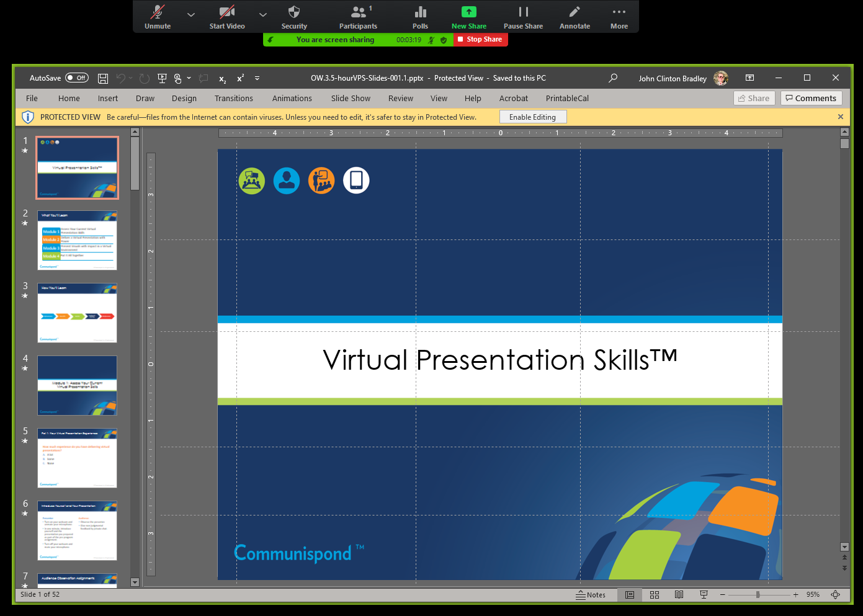This screenshot has height=616, width=863.
Task: Unmute microphone in Zoom toolbar
Action: tap(158, 17)
